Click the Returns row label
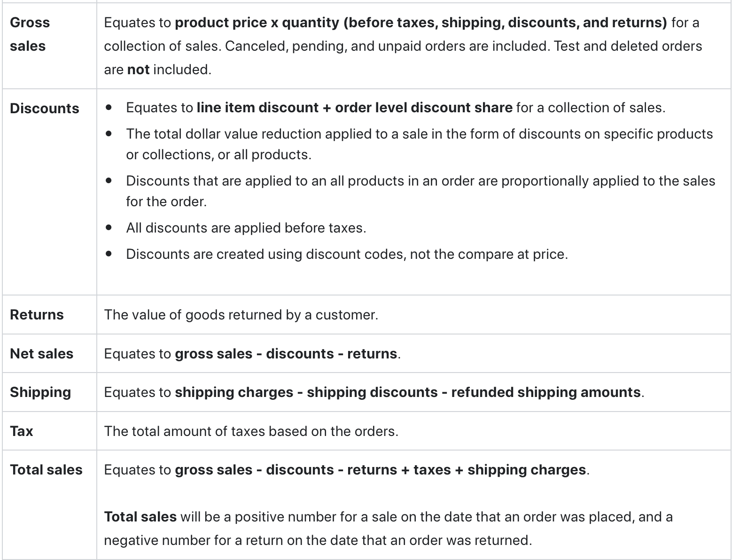 [x=37, y=315]
